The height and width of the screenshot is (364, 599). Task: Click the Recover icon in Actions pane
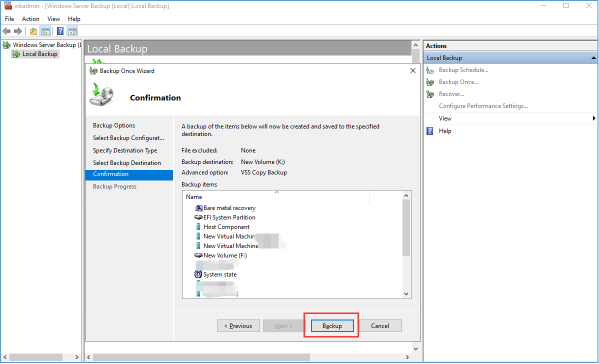click(430, 94)
